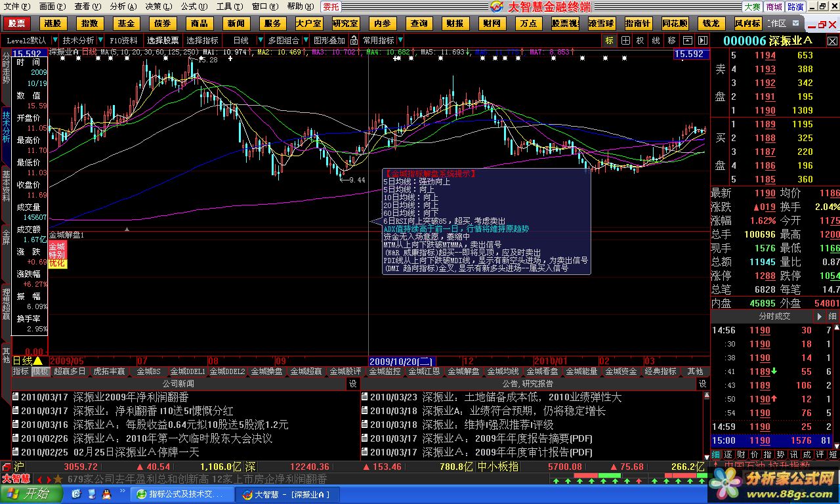Click the 沪 index label in status bar
Screen dimensions: 840x504
pos(18,467)
